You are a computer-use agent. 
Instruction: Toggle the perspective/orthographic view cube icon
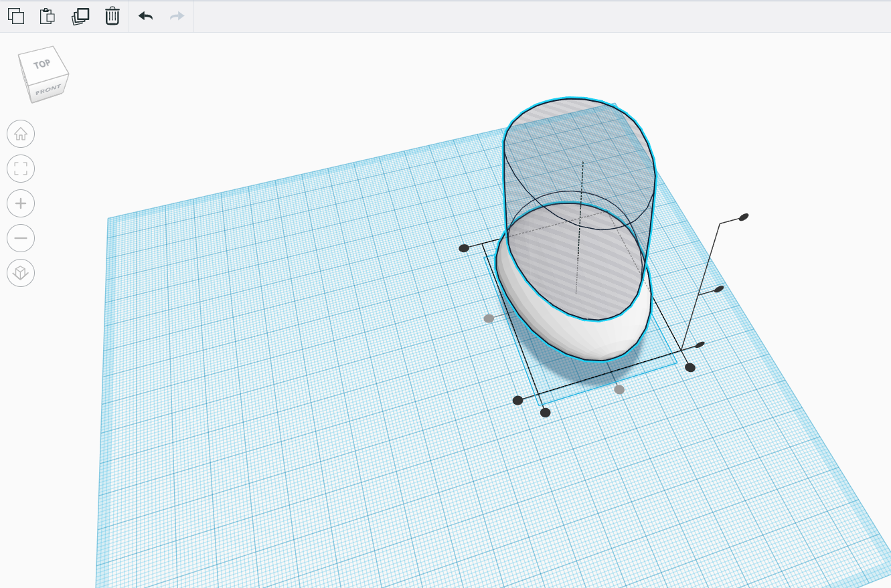coord(21,273)
